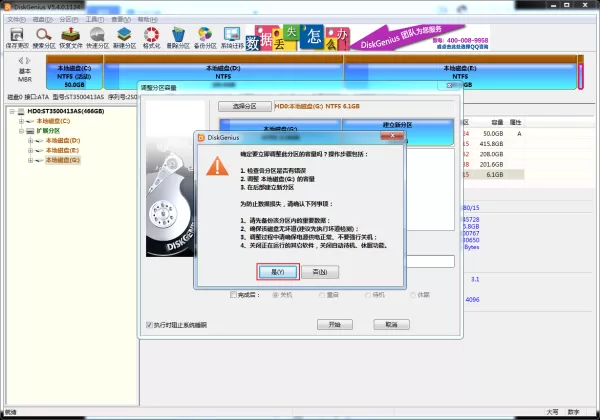600x420 pixels.
Task: Click the 选择分区 button in resize dialog
Action: (x=245, y=106)
